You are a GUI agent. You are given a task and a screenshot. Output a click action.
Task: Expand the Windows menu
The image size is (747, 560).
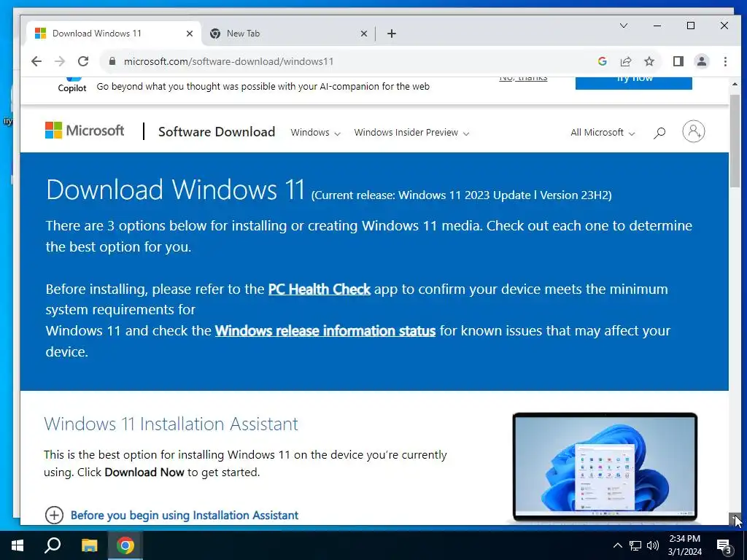tap(315, 133)
